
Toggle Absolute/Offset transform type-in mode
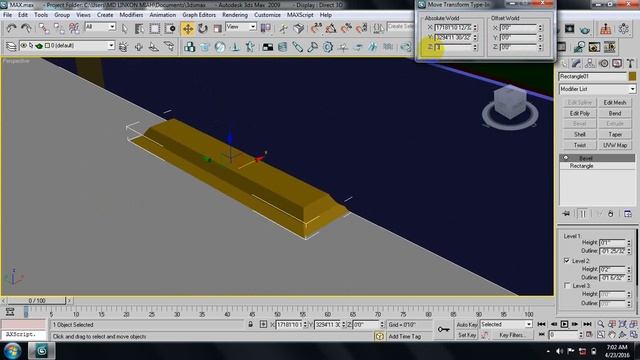(x=263, y=324)
